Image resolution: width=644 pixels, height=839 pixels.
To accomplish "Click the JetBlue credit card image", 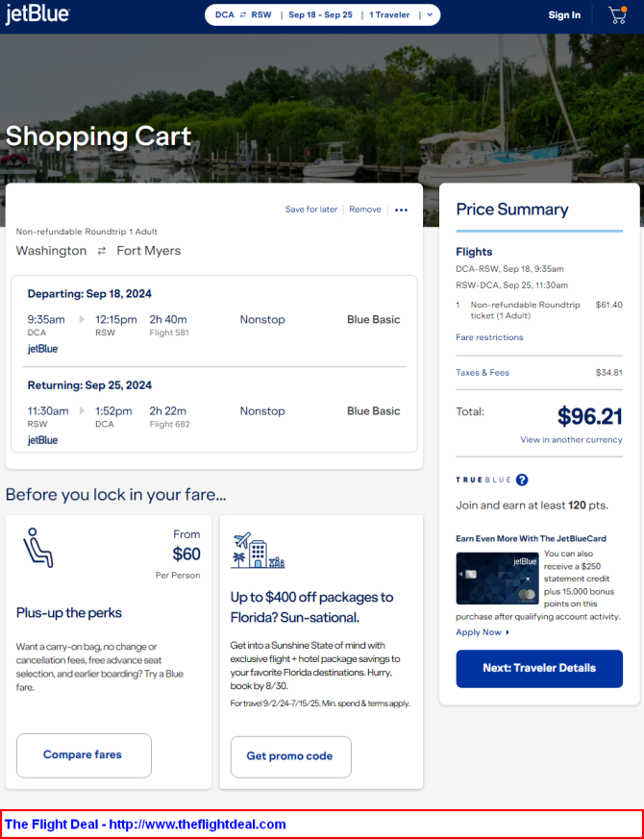I will (497, 579).
